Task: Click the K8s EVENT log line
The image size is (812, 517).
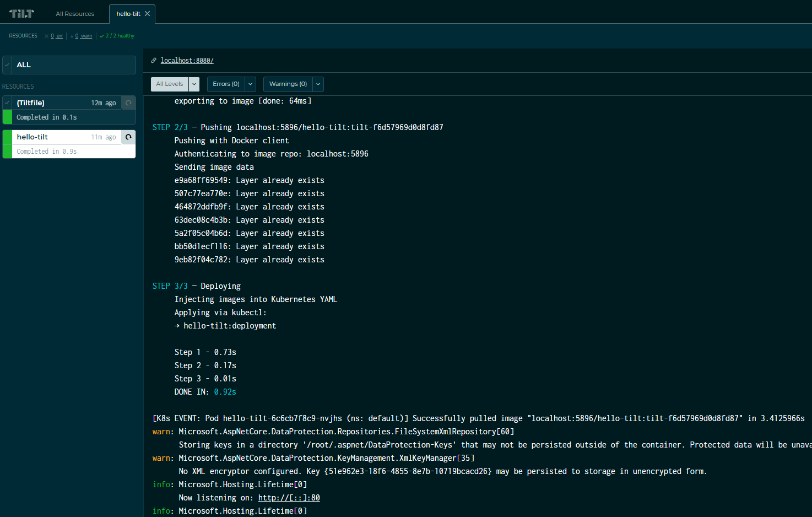Action: 479,418
